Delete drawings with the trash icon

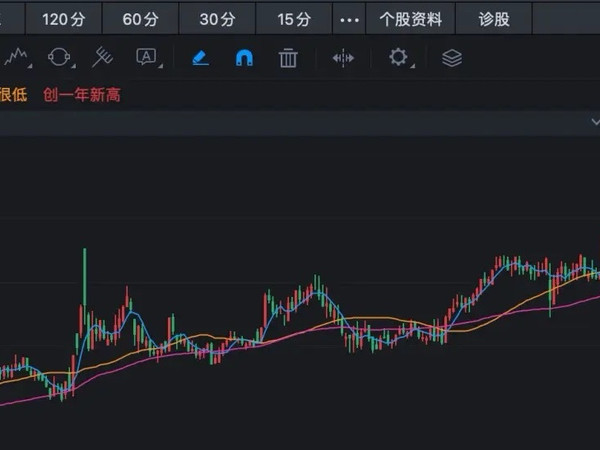pyautogui.click(x=288, y=58)
